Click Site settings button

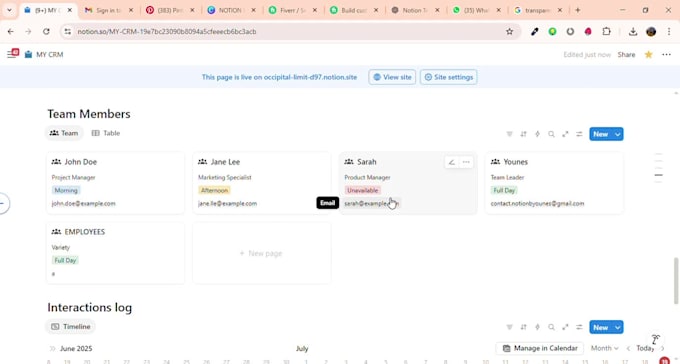449,77
